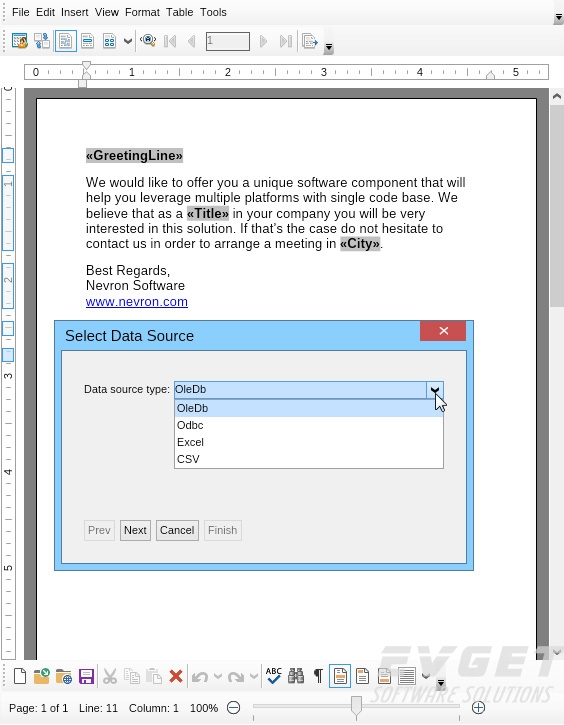Click the zoom out minus button
The height and width of the screenshot is (725, 564).
coord(233,707)
